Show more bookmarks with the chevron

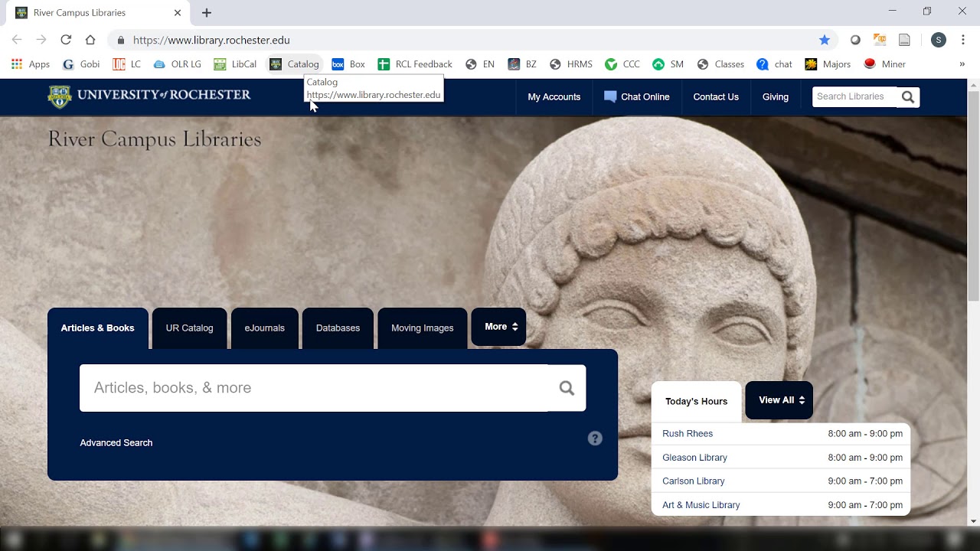(x=962, y=64)
